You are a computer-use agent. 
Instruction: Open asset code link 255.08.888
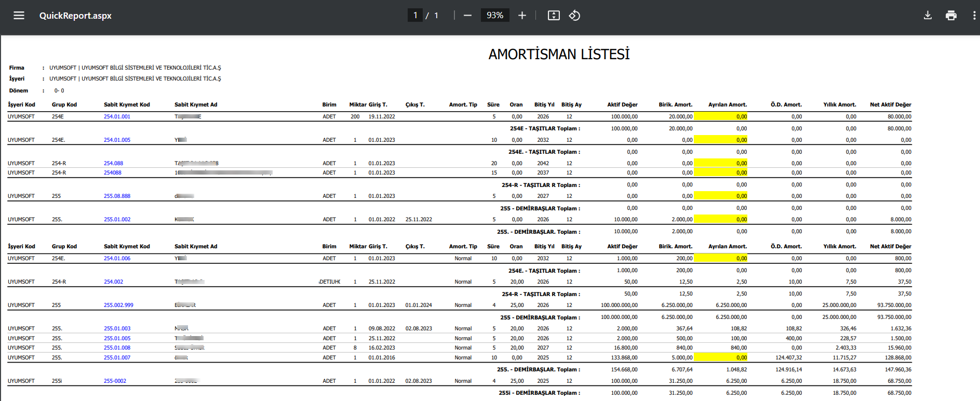(x=117, y=196)
